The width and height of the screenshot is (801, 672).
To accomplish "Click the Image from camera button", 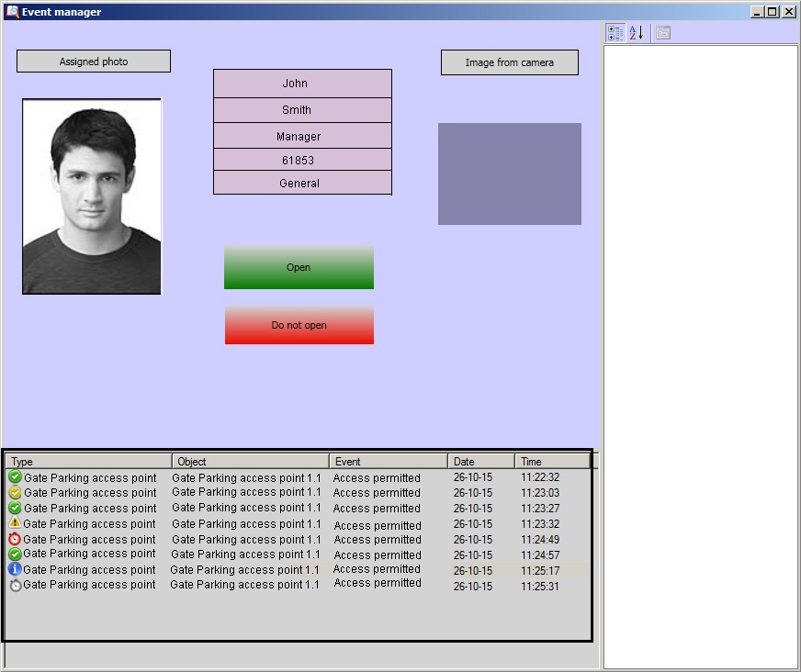I will coord(510,62).
